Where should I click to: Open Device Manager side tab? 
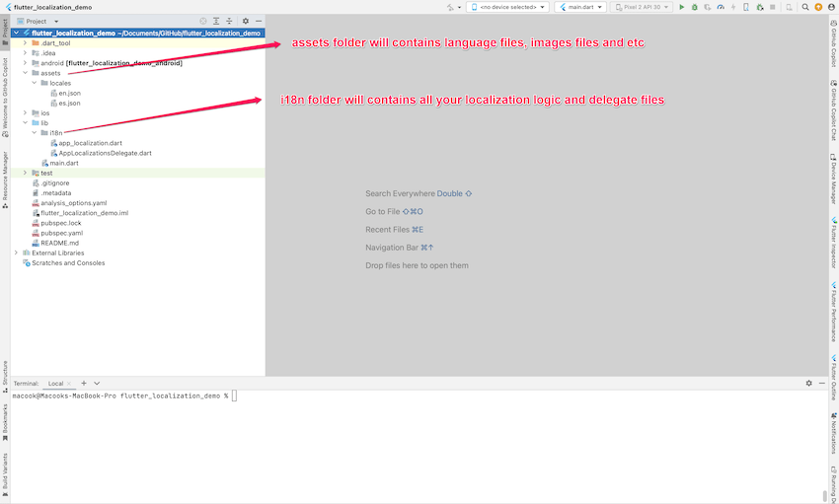834,180
